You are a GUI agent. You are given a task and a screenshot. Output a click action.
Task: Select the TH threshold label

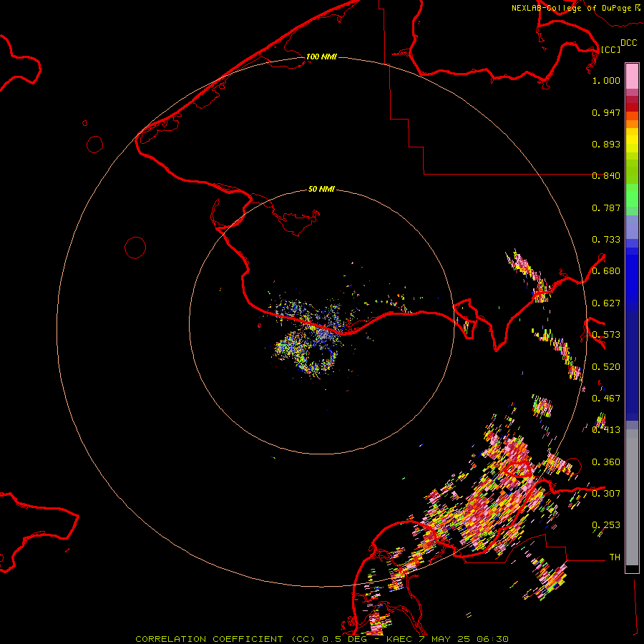[x=615, y=557]
